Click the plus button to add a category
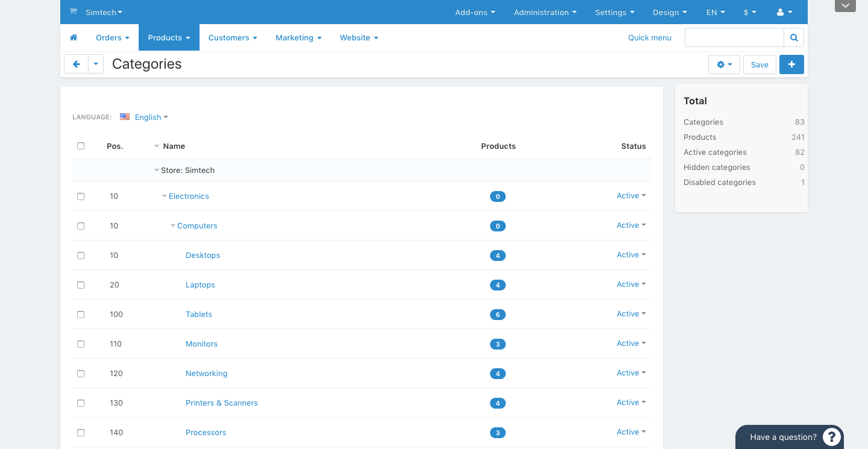The width and height of the screenshot is (868, 449). tap(791, 64)
